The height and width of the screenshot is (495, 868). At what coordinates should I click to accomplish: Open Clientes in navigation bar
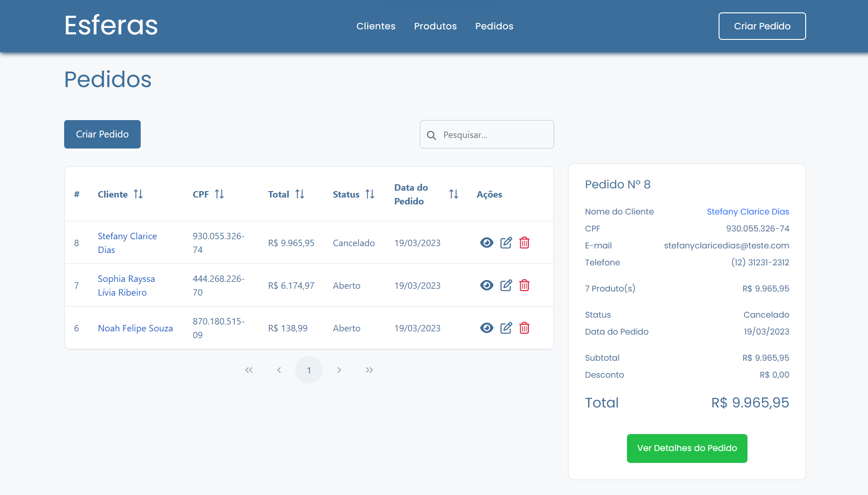click(x=376, y=26)
